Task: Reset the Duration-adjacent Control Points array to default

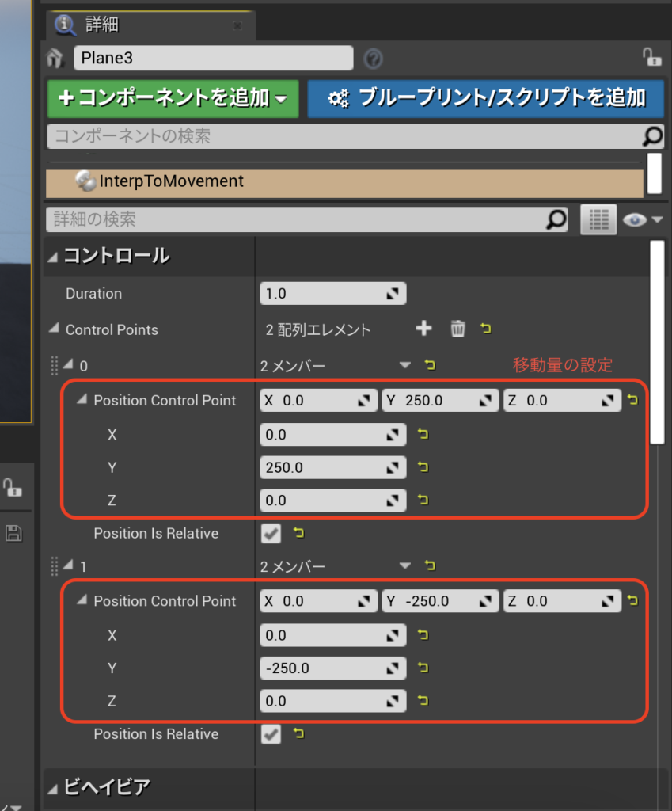Action: point(486,329)
